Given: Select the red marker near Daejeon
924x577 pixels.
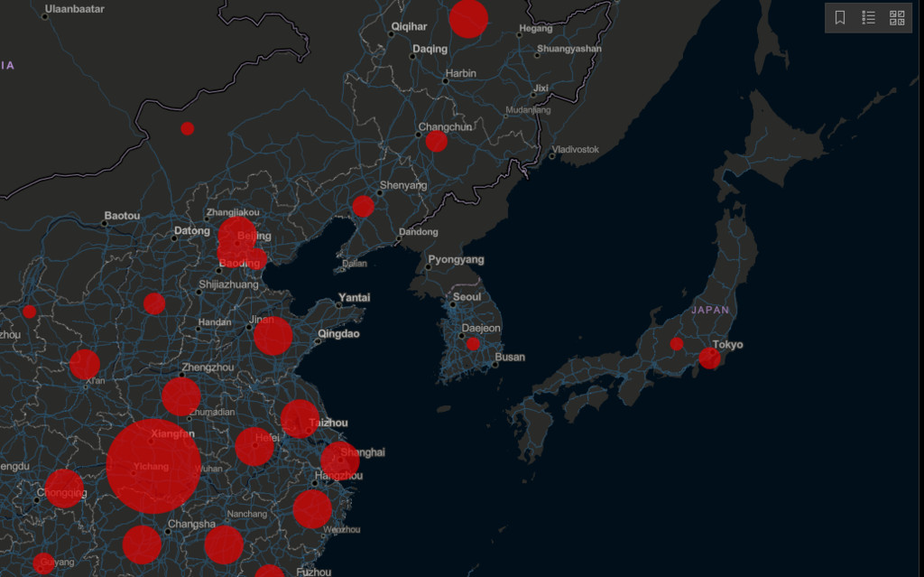Looking at the screenshot, I should 473,344.
